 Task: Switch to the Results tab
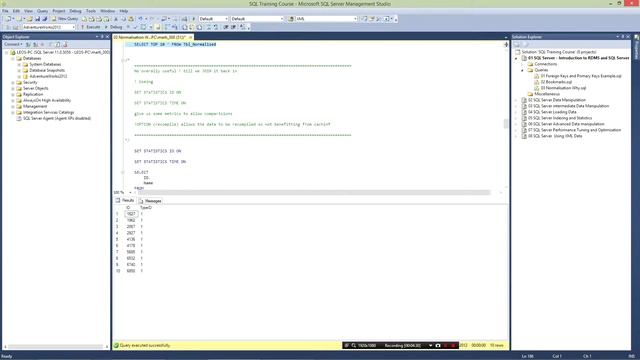point(125,200)
